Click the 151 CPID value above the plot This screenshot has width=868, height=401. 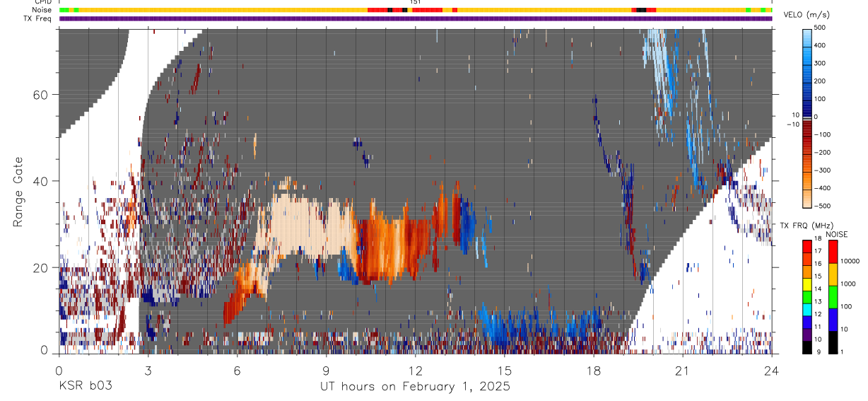[x=416, y=2]
